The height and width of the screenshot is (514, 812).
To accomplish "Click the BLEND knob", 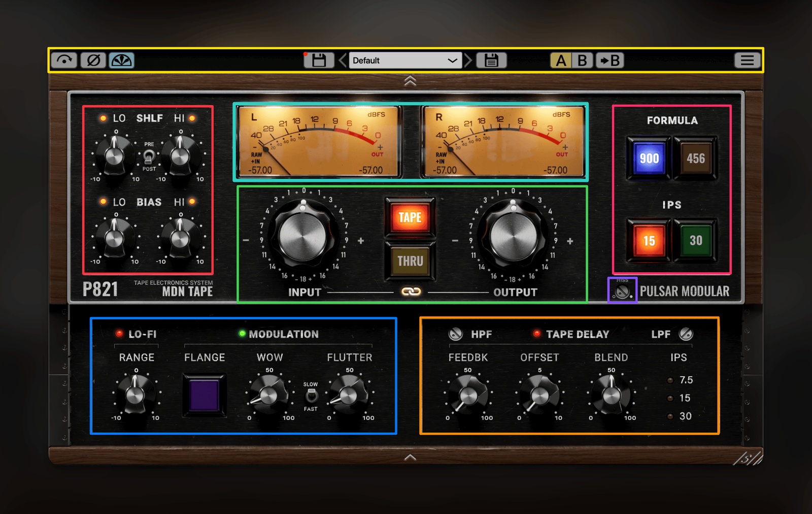I will (611, 394).
